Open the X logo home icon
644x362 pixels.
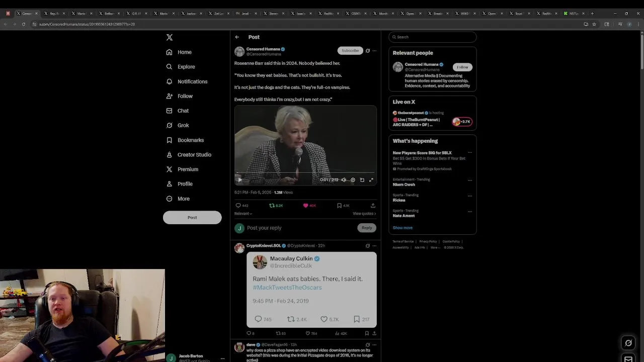pyautogui.click(x=170, y=37)
